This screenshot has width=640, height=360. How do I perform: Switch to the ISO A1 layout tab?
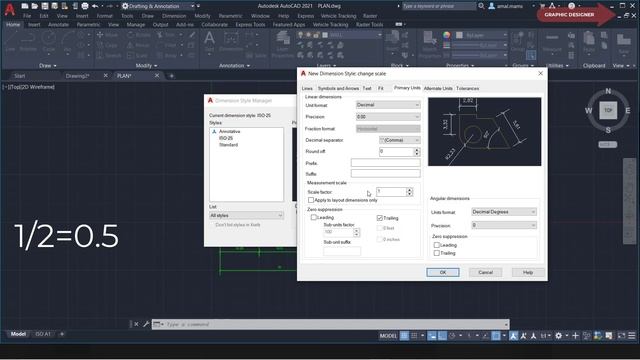pyautogui.click(x=43, y=334)
